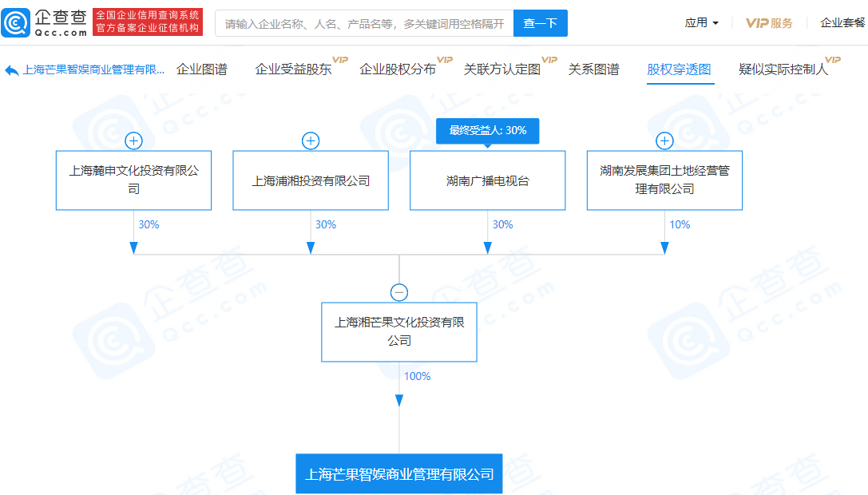
Task: Click VIP badge on 企业股权分布 tab
Action: tap(444, 59)
